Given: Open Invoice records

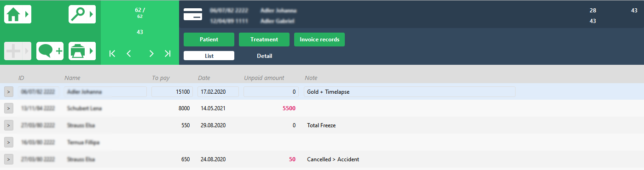Looking at the screenshot, I should [x=319, y=40].
